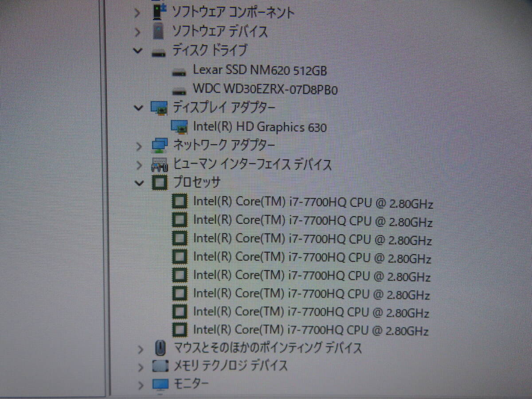The image size is (532, 399).
Task: Expand the ソフトウェア デバイス node arrow
Action: [x=138, y=32]
